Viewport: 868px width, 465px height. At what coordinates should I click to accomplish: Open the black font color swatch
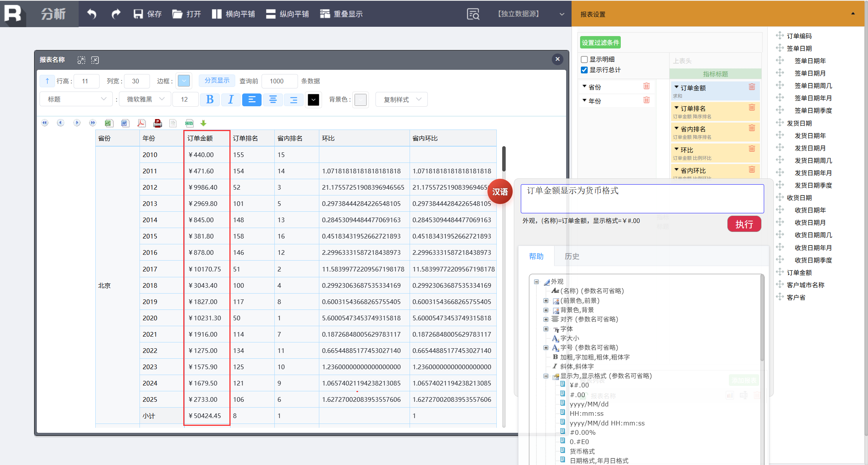[313, 100]
